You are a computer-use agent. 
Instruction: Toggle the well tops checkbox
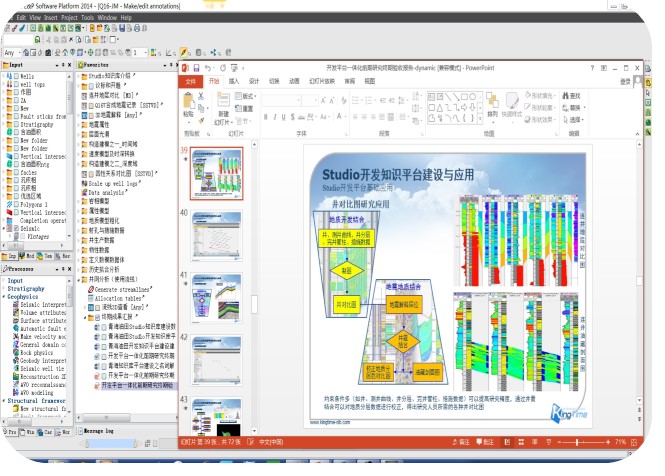(x=17, y=84)
